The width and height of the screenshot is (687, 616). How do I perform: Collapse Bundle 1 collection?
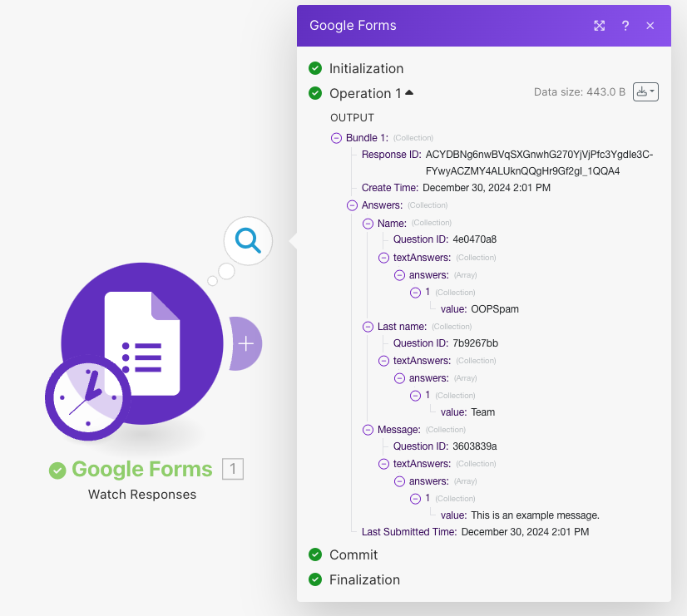coord(336,138)
